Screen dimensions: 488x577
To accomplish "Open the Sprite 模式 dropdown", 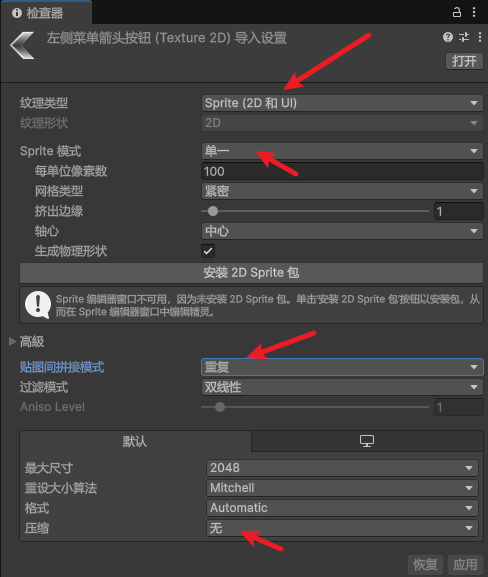I will point(342,151).
